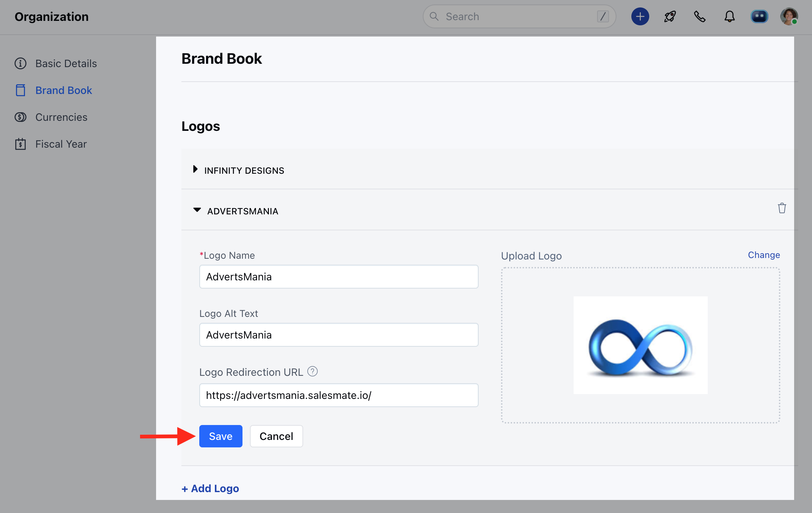Click the uploaded infinity logo thumbnail
The width and height of the screenshot is (812, 513).
point(640,345)
